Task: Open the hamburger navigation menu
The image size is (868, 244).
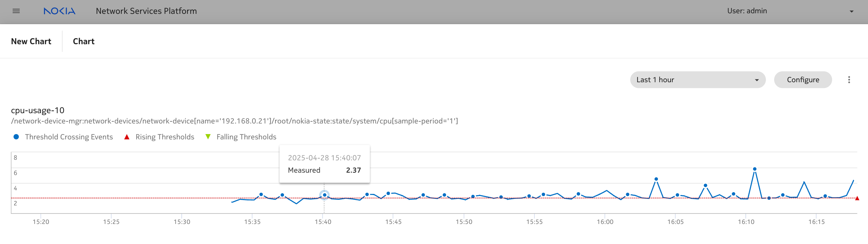Action: point(16,11)
